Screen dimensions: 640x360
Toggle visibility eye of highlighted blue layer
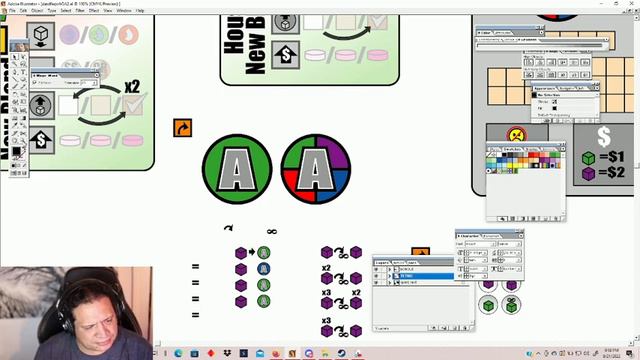click(376, 276)
